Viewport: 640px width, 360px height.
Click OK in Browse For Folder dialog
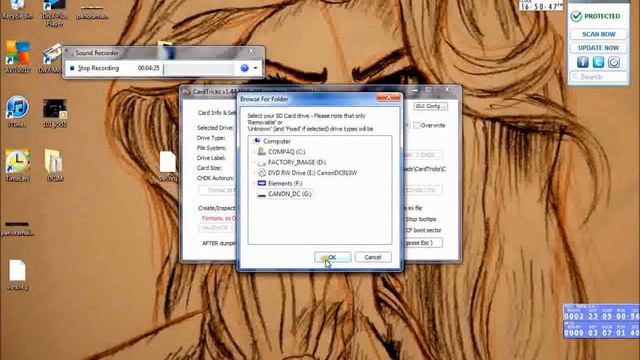pos(333,257)
